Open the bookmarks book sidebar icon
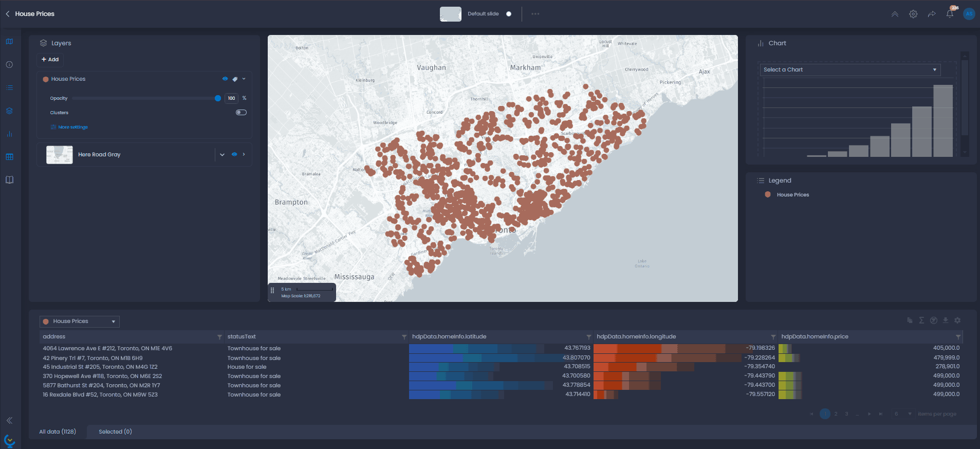This screenshot has width=980, height=449. click(9, 180)
